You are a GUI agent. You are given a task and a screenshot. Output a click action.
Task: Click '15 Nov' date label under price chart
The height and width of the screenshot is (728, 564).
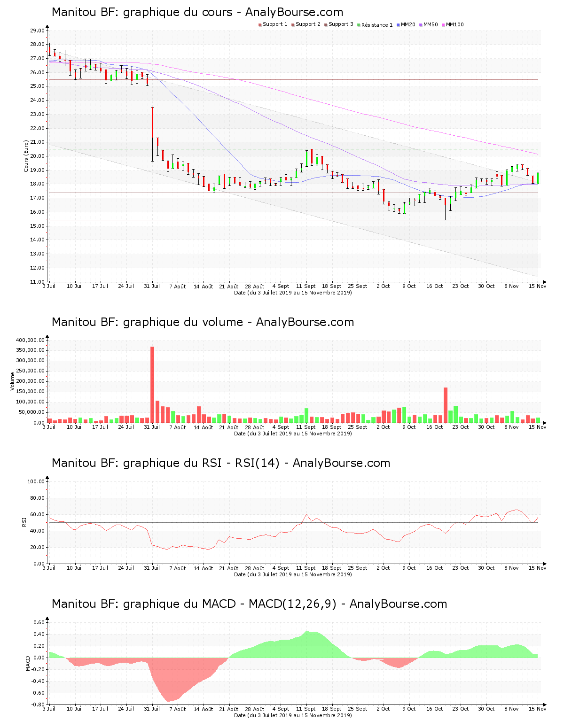click(538, 286)
